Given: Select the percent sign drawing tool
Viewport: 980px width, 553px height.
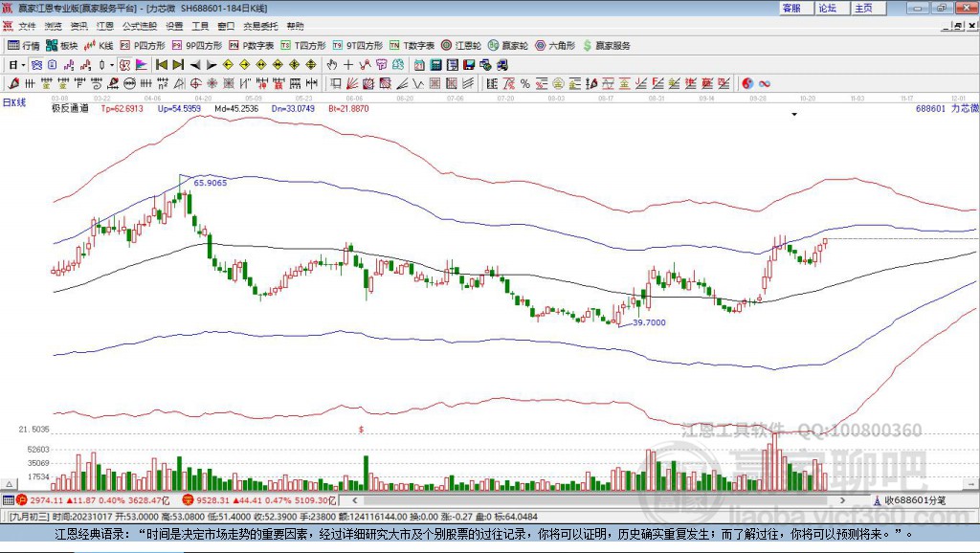Looking at the screenshot, I should point(525,84).
